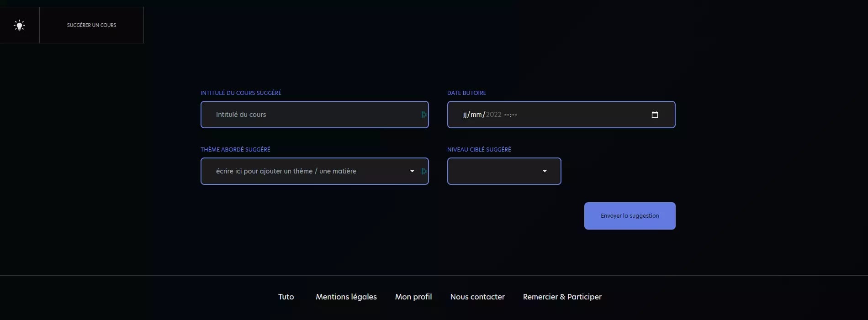This screenshot has height=320, width=868.
Task: Open the 'Suggérer un cours' tab
Action: 91,25
